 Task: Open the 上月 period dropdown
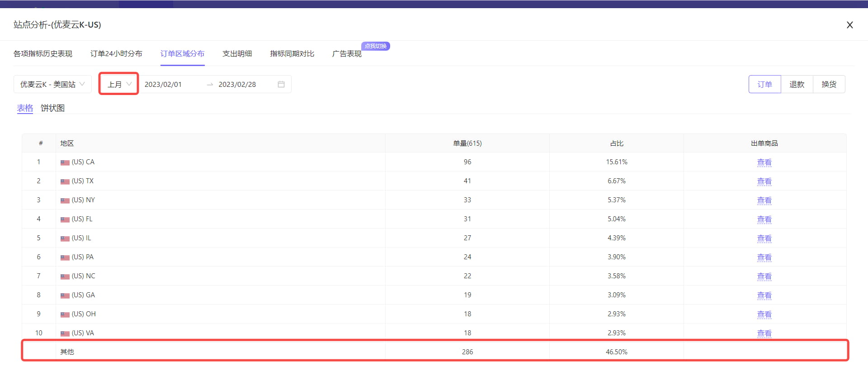pos(119,84)
